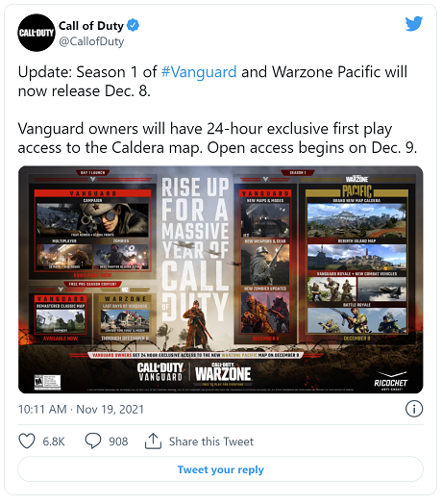
Task: Like the tweet with heart icon
Action: [27, 441]
